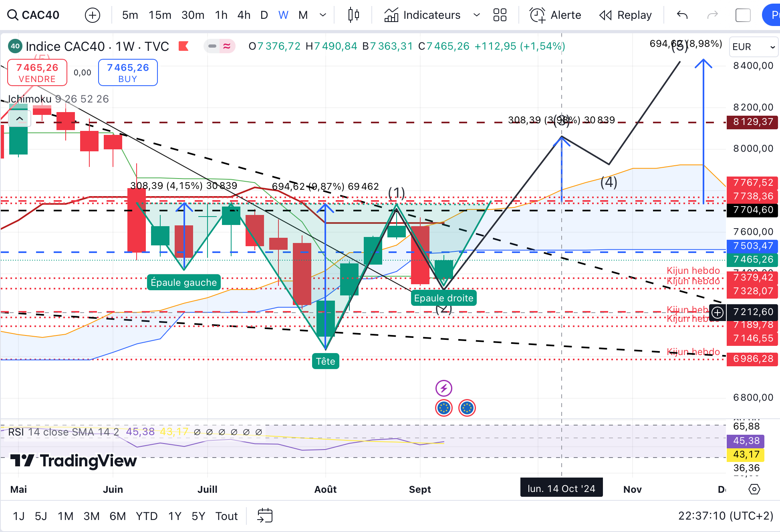The image size is (780, 532).
Task: Open chart settings gear icon
Action: coord(754,489)
